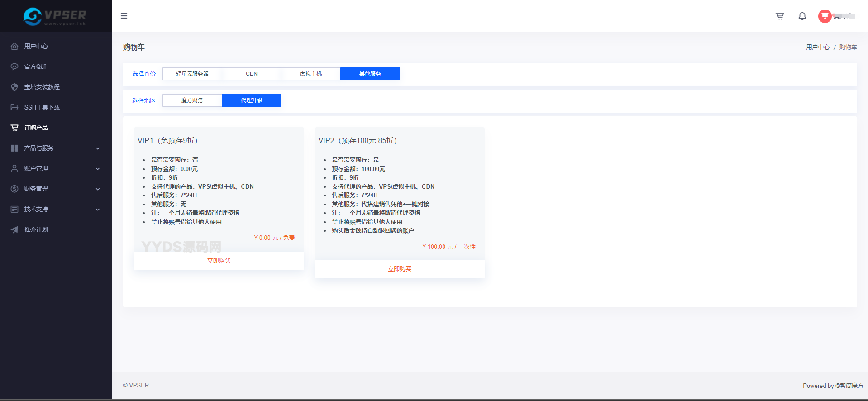Open the shopping cart icon in header
Image resolution: width=868 pixels, height=401 pixels.
pos(780,16)
